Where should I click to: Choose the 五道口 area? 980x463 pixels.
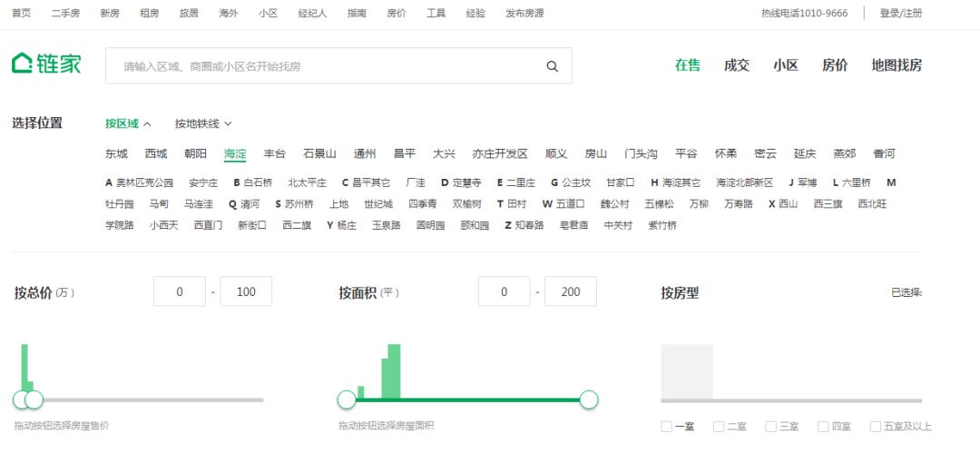571,204
